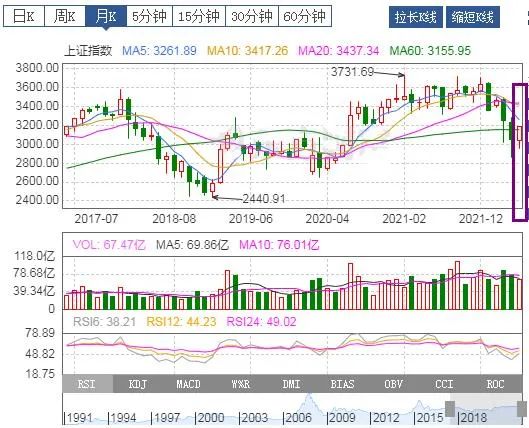Switch to the 日K daily chart tab

[24, 16]
